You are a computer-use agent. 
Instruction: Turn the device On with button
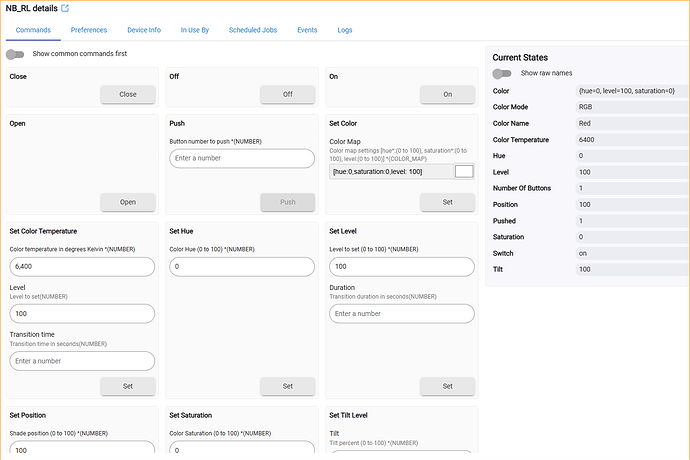coord(447,94)
